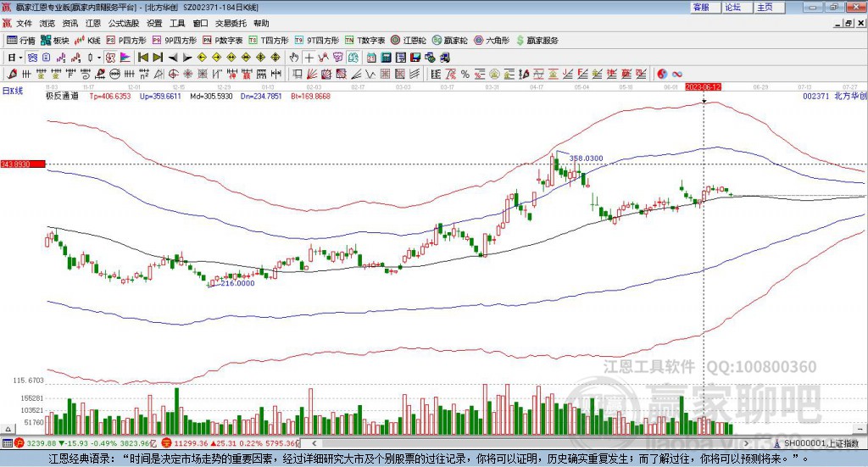Open the candlestick style dropdown arrow

coord(98,58)
